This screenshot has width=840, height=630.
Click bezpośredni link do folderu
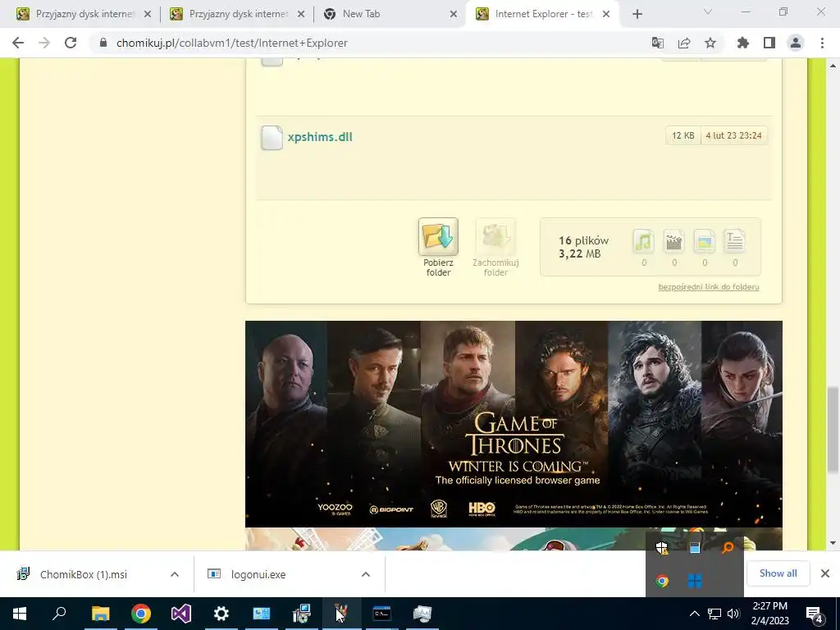(708, 286)
